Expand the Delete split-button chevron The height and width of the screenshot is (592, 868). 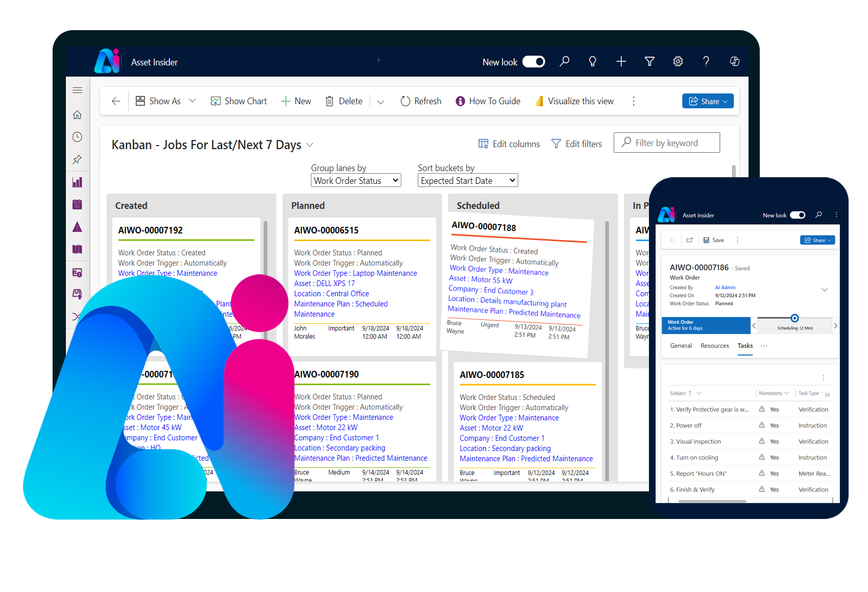(x=380, y=102)
